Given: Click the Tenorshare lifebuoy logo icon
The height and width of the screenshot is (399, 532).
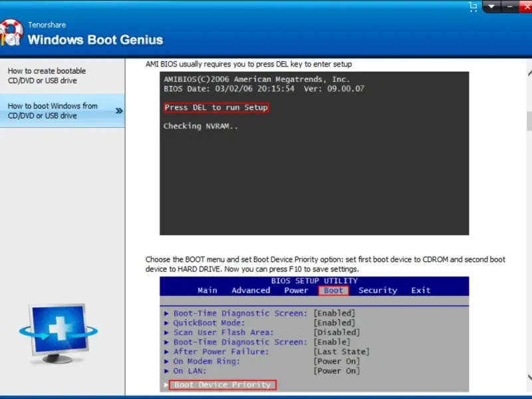Looking at the screenshot, I should coord(11,33).
